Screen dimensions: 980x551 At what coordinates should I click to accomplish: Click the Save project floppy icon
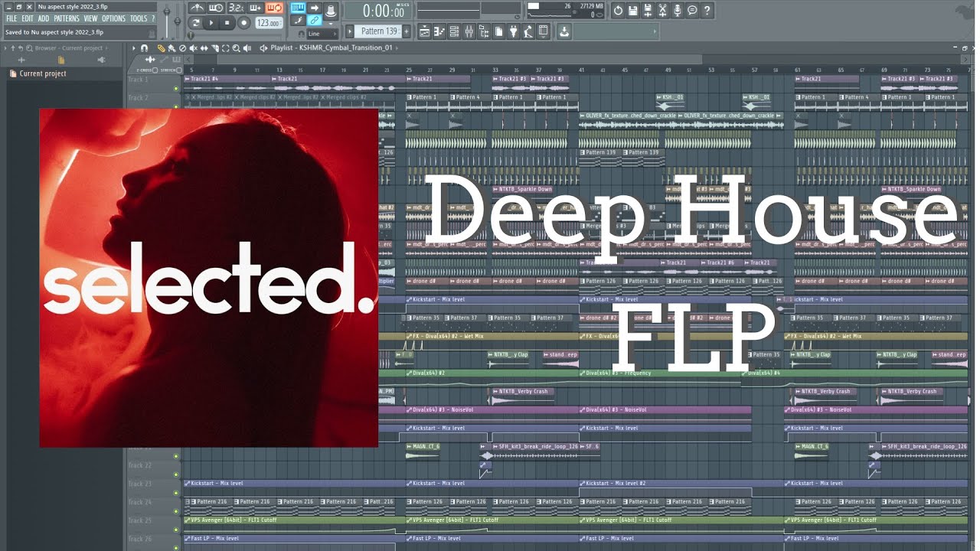coord(632,11)
